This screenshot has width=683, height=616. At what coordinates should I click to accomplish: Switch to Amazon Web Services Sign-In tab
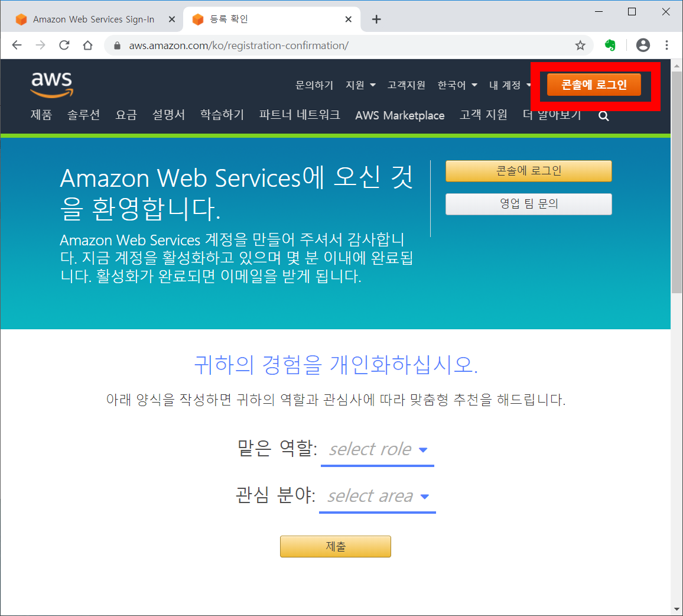93,19
